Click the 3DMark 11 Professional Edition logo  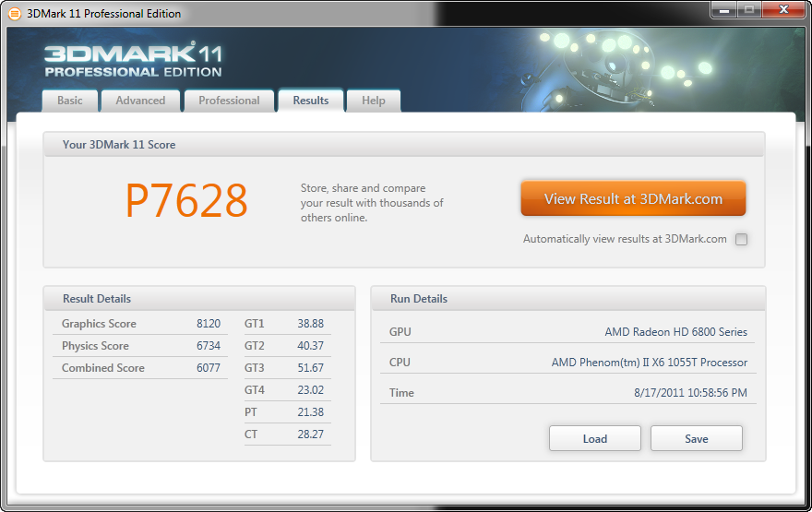pyautogui.click(x=133, y=60)
